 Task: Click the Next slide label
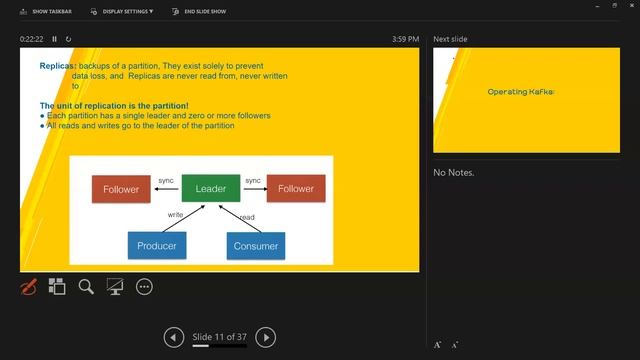450,39
